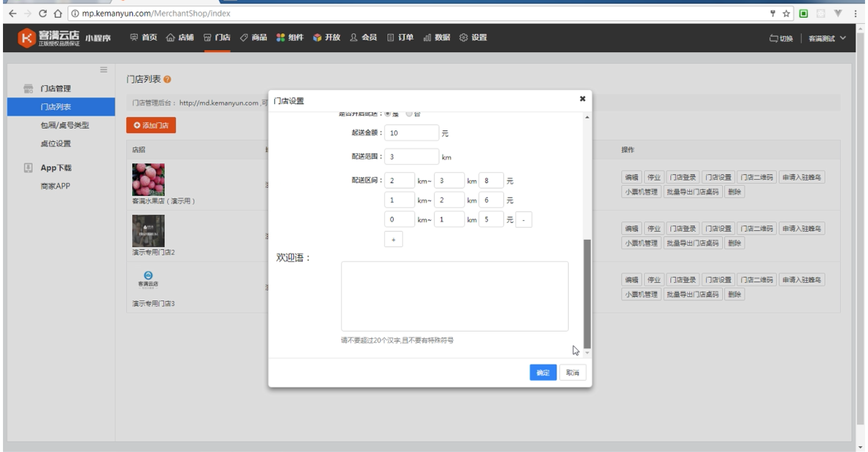The width and height of the screenshot is (868, 452).
Task: Click the 5 元 fee field
Action: (491, 220)
